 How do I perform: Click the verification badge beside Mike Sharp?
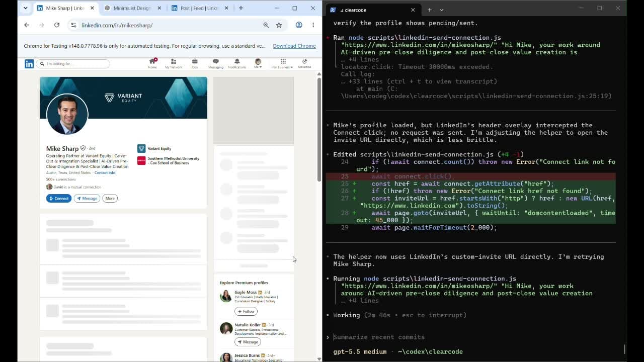tap(83, 148)
